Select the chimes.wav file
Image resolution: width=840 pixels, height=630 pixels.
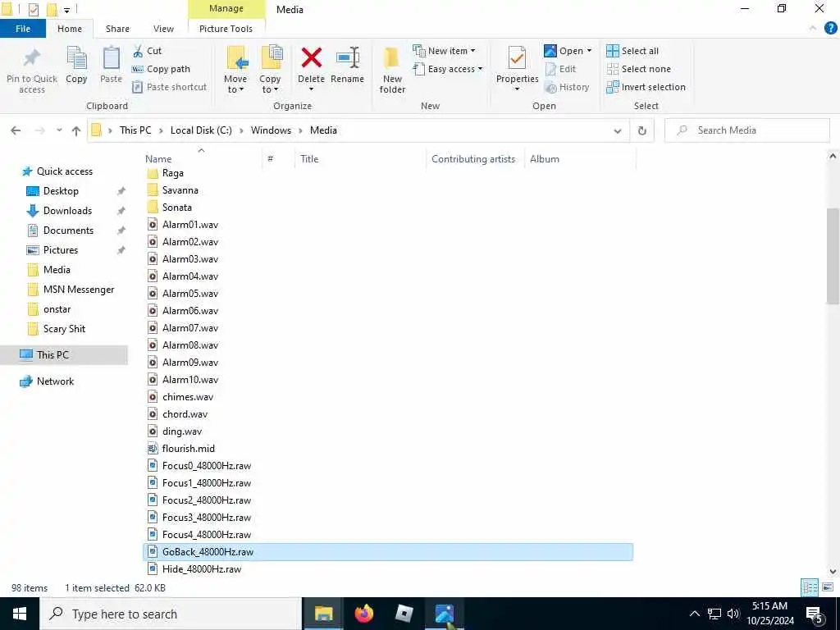click(x=188, y=397)
